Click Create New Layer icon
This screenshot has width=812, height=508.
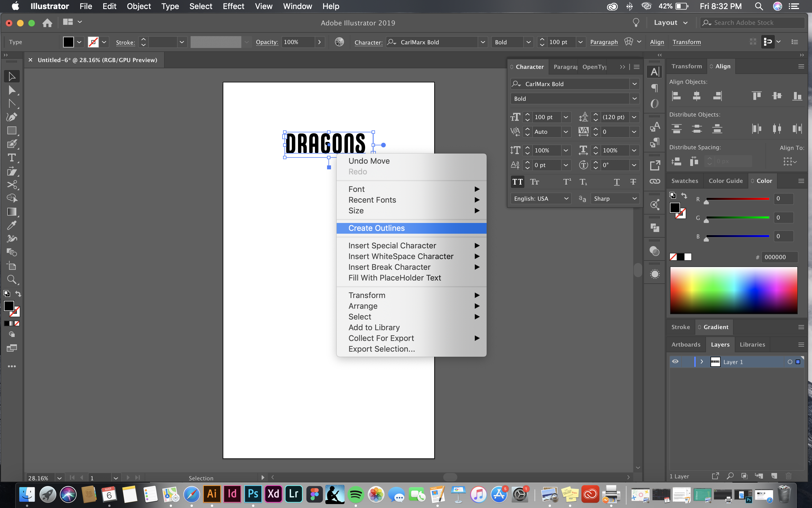[x=774, y=476]
